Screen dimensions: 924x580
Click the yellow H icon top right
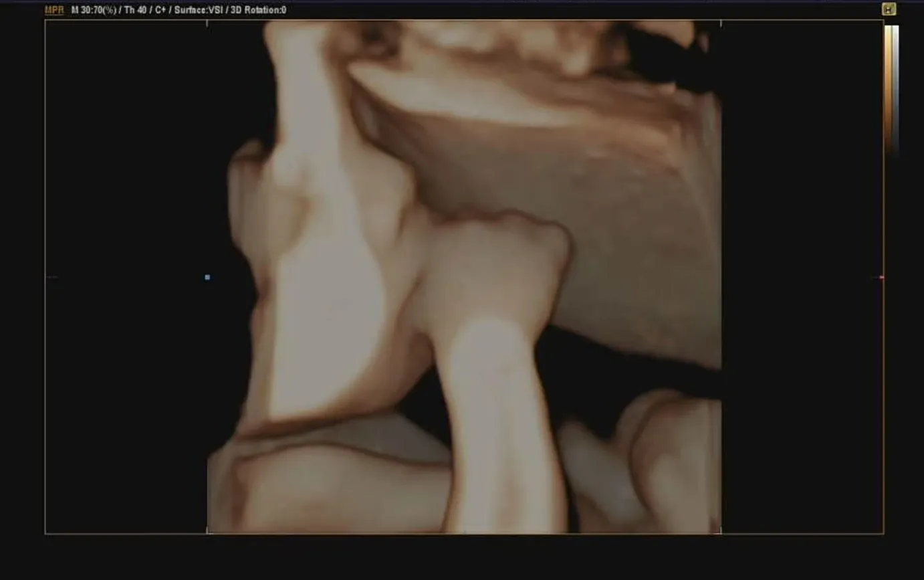click(889, 9)
